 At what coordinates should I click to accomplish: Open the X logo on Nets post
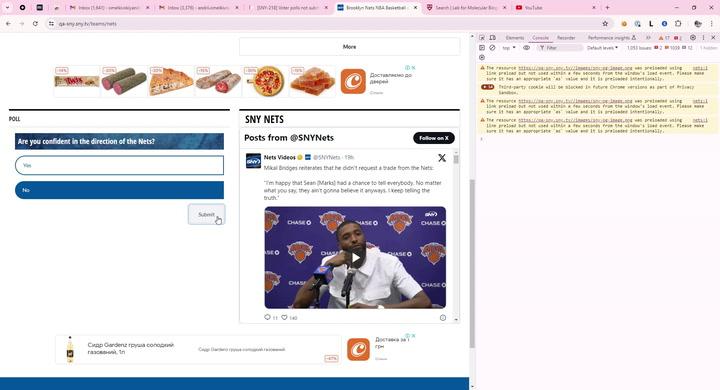(442, 158)
